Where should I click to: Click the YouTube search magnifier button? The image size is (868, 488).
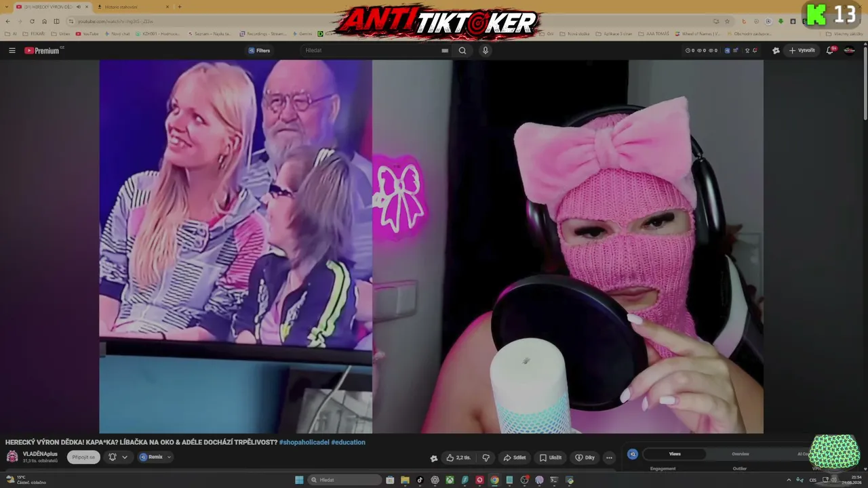coord(462,50)
